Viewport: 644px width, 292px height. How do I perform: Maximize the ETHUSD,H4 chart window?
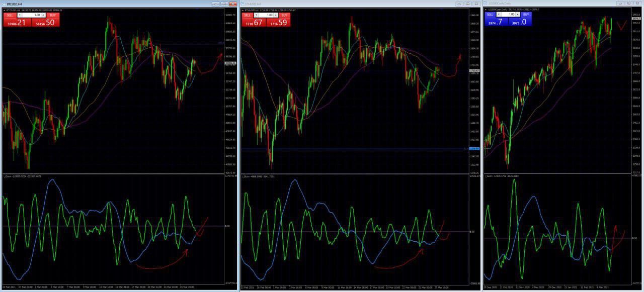[468, 4]
